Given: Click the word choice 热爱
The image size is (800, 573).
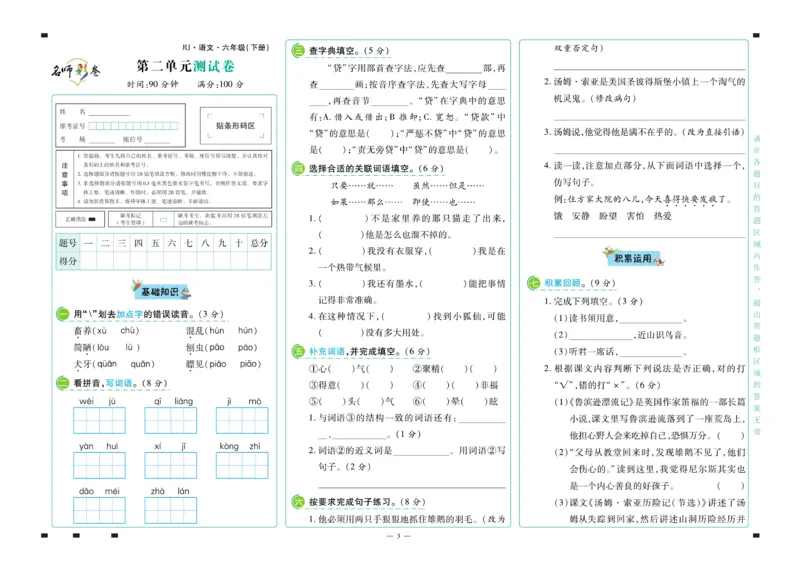Looking at the screenshot, I should (662, 216).
